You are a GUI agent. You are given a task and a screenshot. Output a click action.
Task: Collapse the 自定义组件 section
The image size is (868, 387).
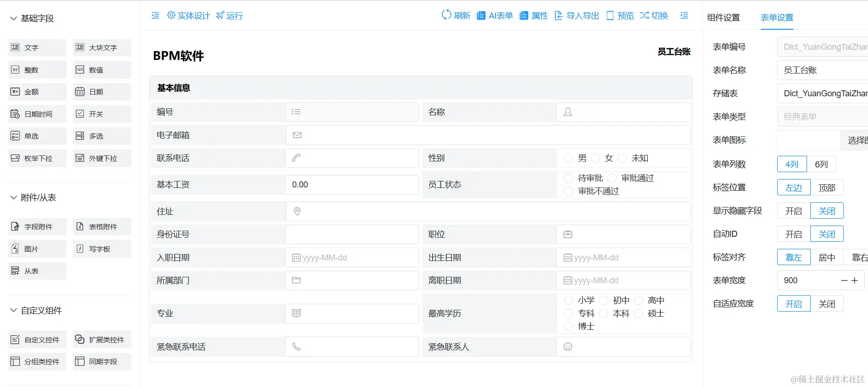click(x=14, y=311)
